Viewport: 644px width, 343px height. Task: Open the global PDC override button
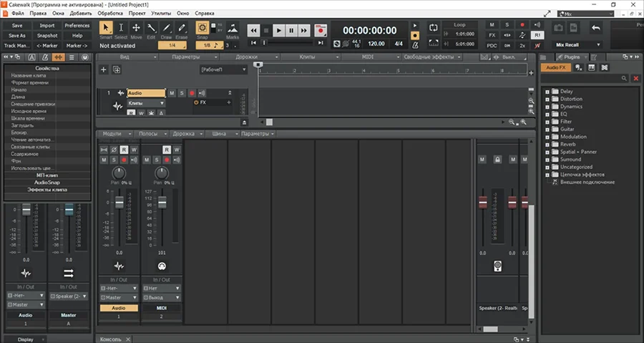492,45
